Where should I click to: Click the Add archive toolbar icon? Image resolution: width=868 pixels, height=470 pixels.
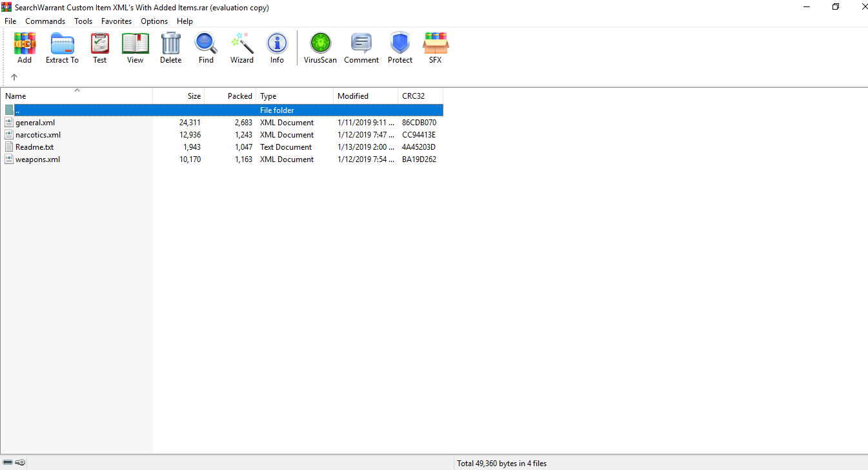click(25, 48)
